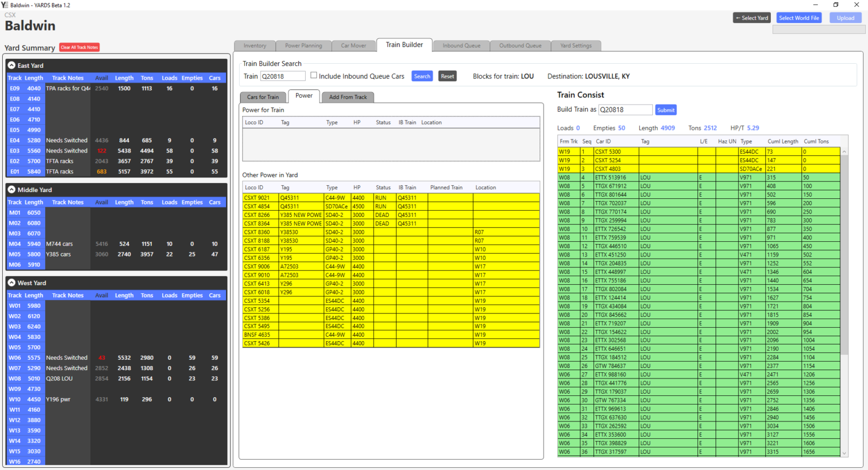The width and height of the screenshot is (868, 470).
Task: Switch to the Inventory tab
Action: tap(254, 45)
